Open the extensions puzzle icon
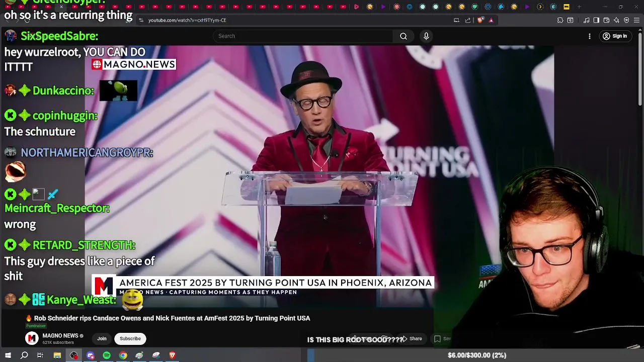This screenshot has width=644, height=362. [x=560, y=20]
